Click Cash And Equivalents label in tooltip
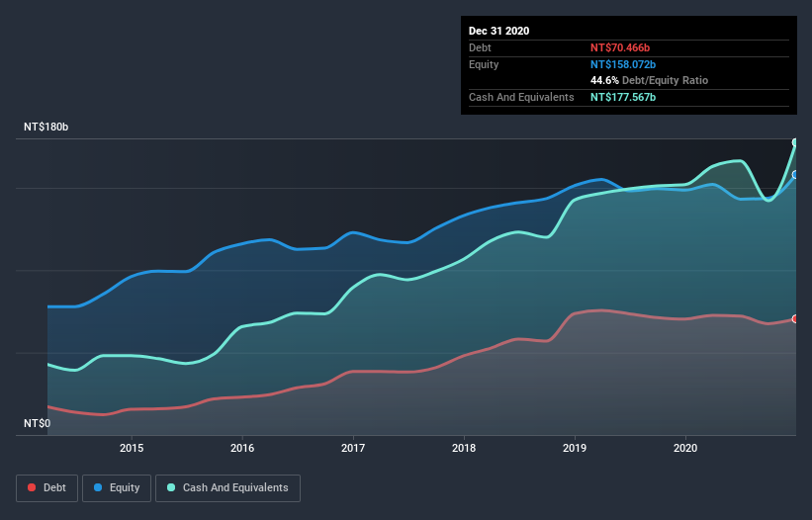This screenshot has width=812, height=520. pos(521,97)
